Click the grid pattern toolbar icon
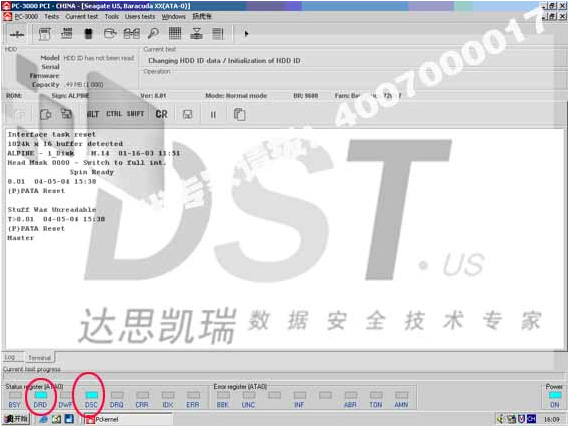The width and height of the screenshot is (570, 428). point(175,33)
